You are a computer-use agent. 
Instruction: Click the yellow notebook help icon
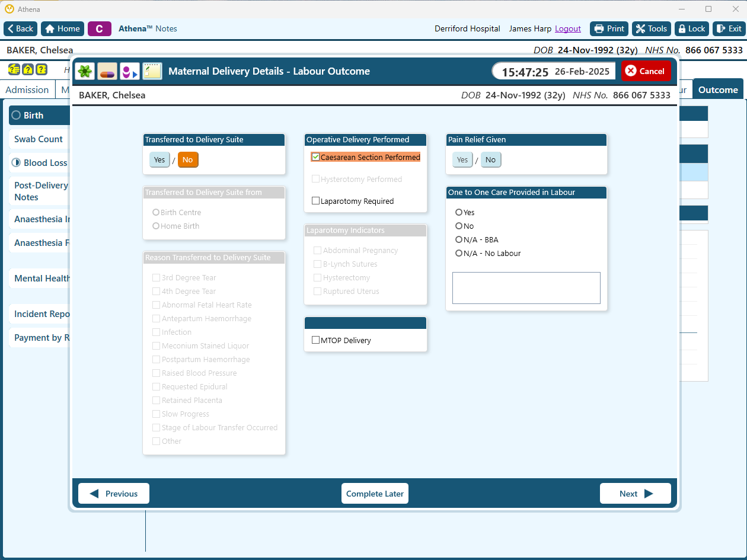(x=41, y=69)
